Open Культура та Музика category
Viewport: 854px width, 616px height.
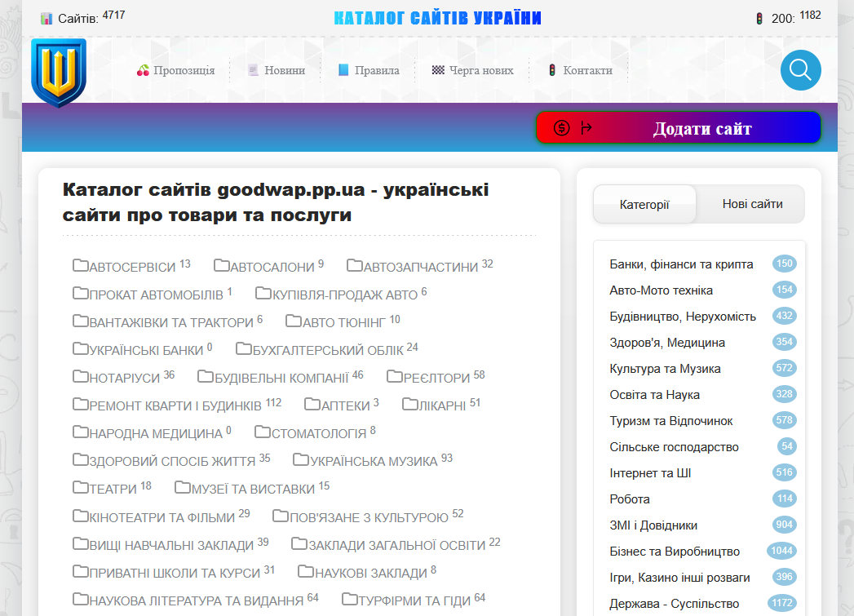click(665, 369)
